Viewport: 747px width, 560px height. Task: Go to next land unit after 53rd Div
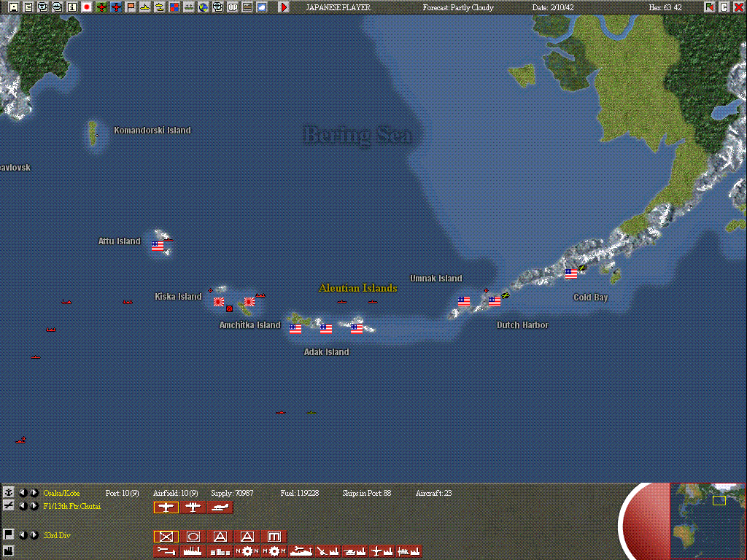point(34,535)
